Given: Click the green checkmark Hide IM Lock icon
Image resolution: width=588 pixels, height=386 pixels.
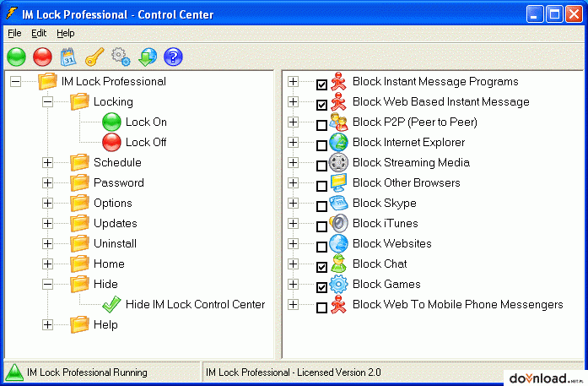Looking at the screenshot, I should point(111,305).
